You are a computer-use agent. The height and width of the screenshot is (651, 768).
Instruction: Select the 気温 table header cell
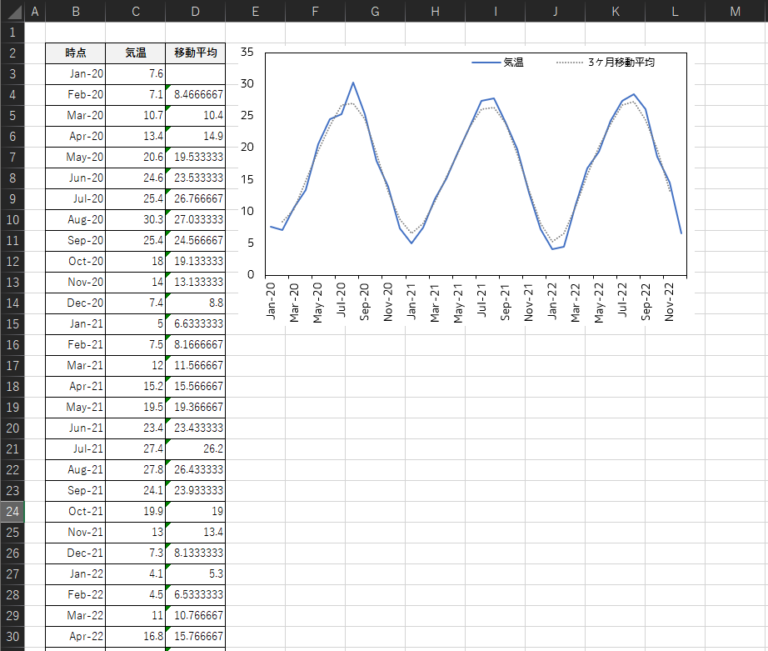(135, 53)
